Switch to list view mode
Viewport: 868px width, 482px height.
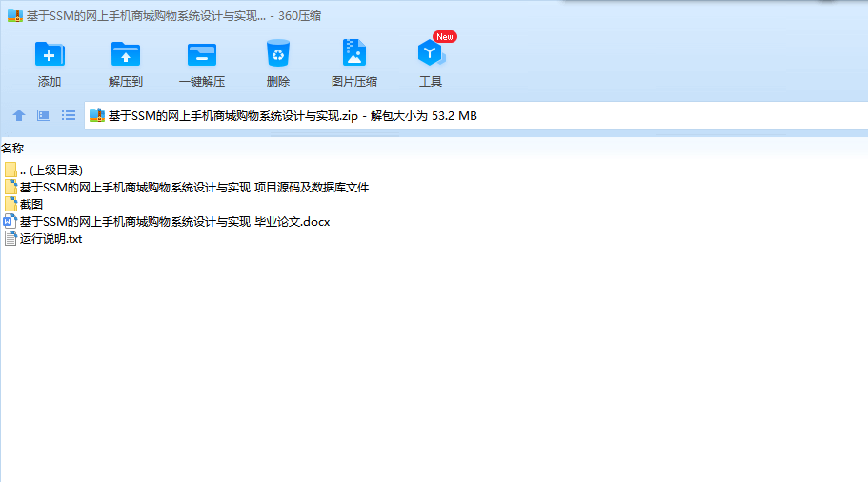69,115
